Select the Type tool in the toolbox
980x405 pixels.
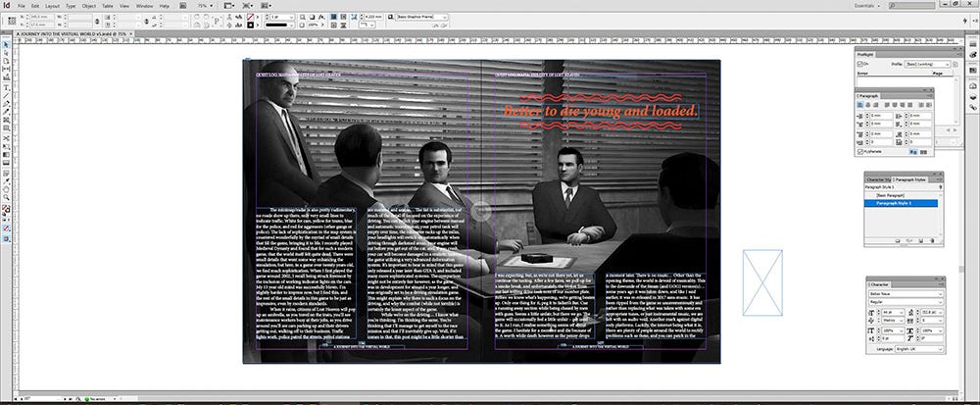click(x=6, y=87)
